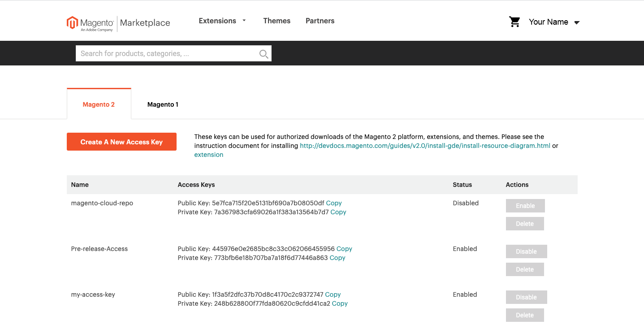Copy magento-cloud-repo public key
Viewport: 644px width, 329px height.
tap(334, 203)
